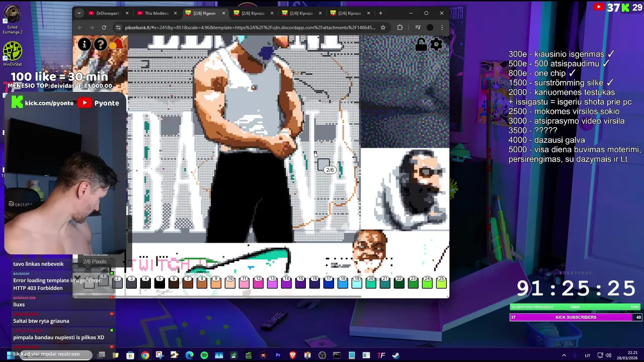Pick peach swatch 9

pyautogui.click(x=216, y=282)
